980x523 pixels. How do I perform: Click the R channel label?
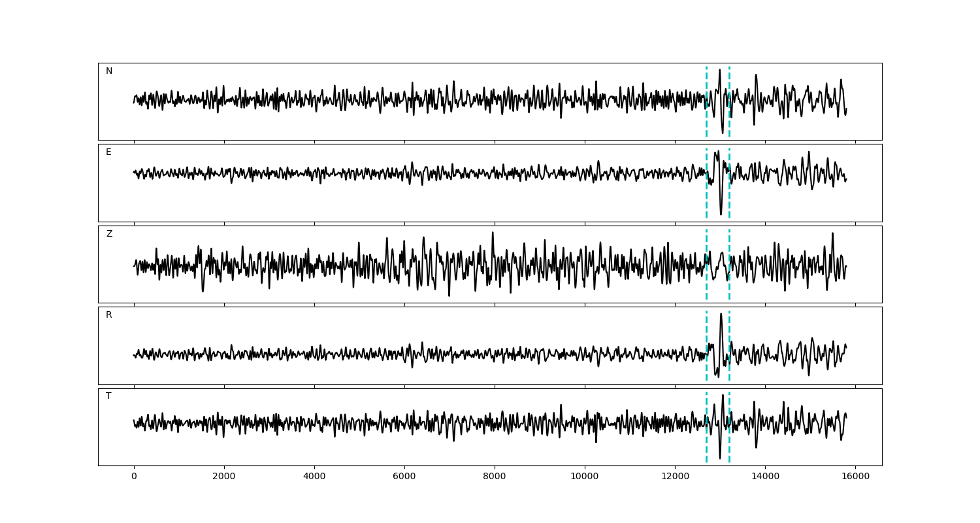[109, 315]
